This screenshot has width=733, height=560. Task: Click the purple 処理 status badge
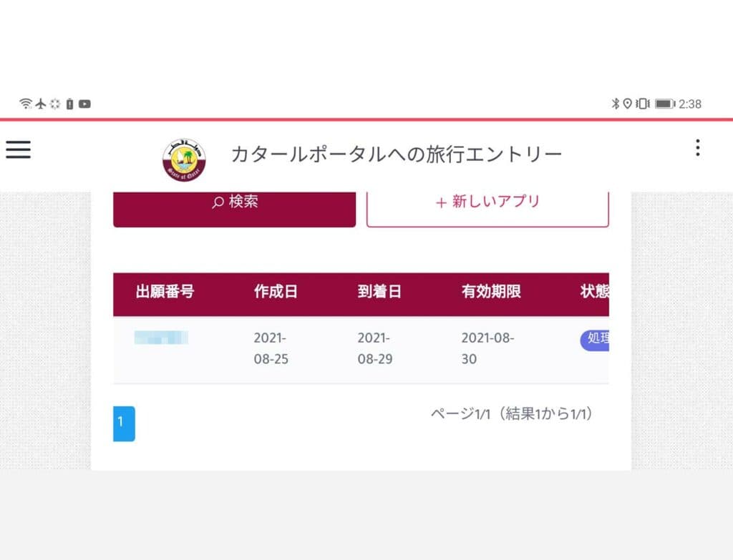[595, 340]
